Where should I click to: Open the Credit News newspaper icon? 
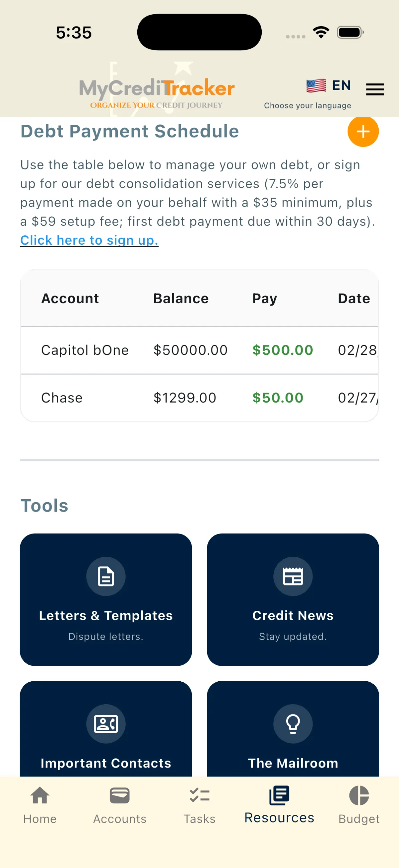(x=293, y=576)
